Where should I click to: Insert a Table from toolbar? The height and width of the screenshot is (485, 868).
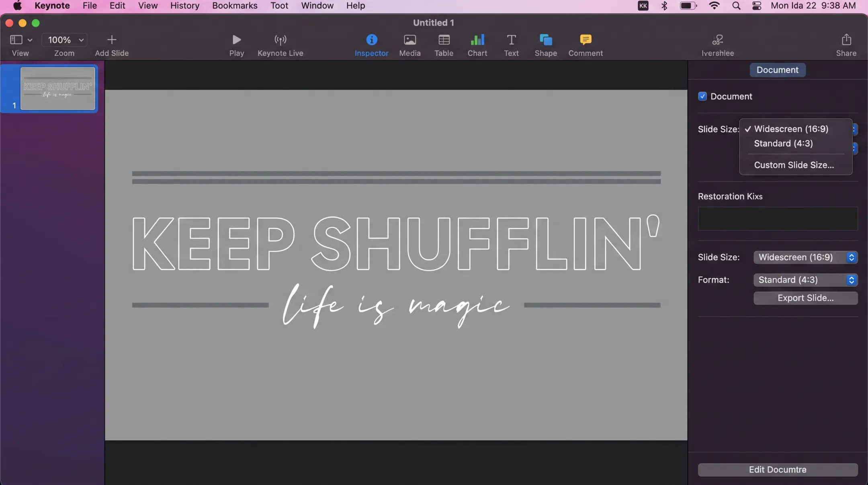click(x=444, y=39)
